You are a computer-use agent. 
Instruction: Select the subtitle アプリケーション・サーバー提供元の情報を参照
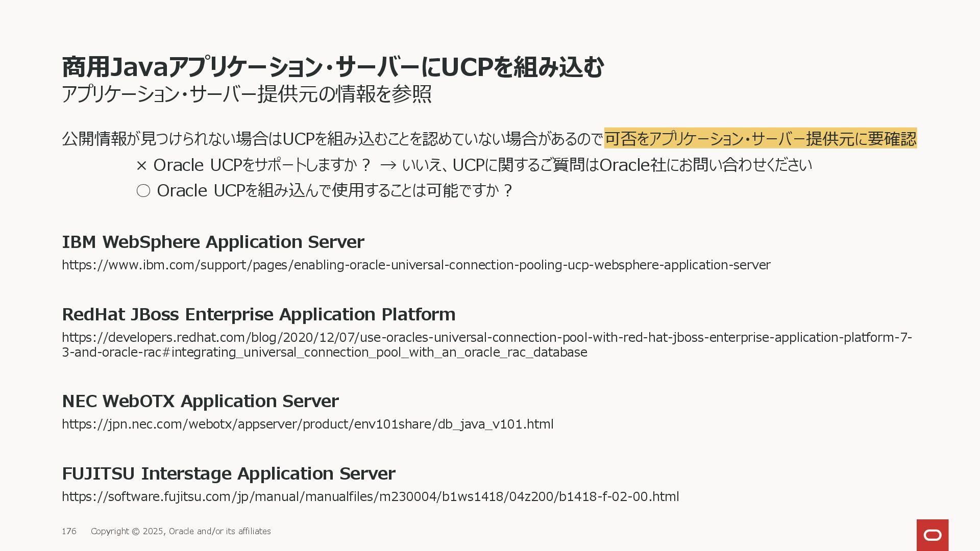click(x=247, y=94)
